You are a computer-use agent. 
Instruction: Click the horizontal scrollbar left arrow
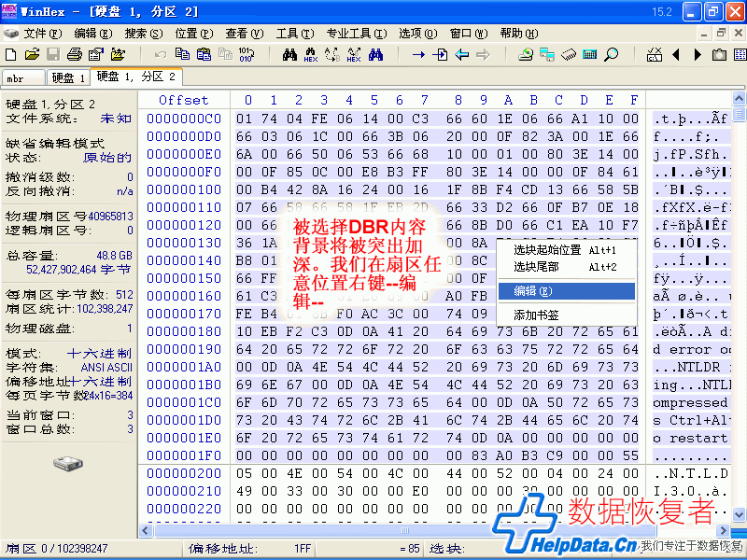pos(146,530)
